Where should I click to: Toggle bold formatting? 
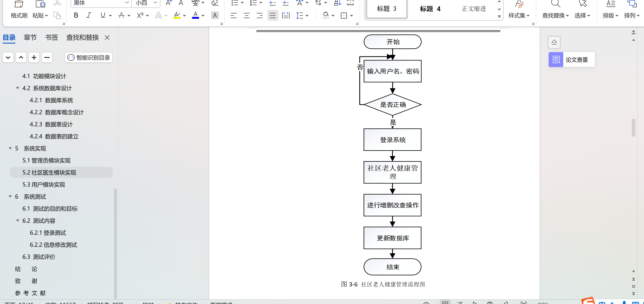(76, 16)
